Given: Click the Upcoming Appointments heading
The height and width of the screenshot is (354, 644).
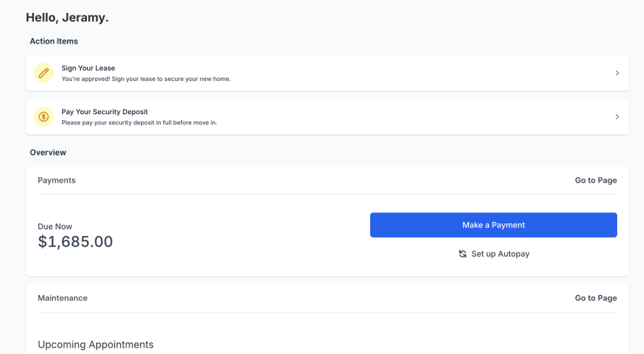Looking at the screenshot, I should [x=96, y=344].
